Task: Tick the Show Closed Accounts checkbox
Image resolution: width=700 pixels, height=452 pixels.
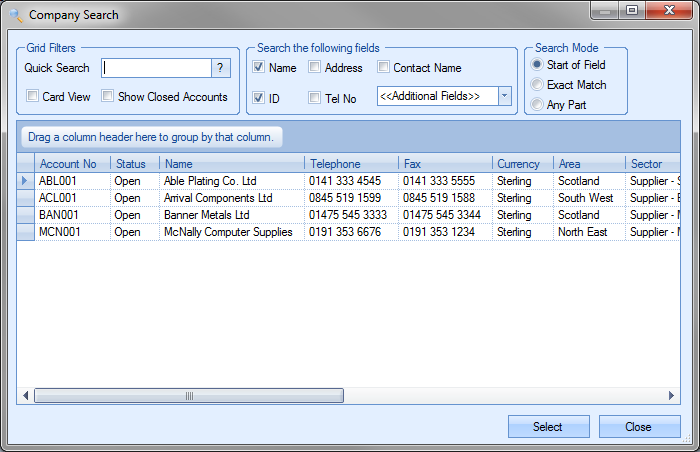Action: click(x=108, y=97)
